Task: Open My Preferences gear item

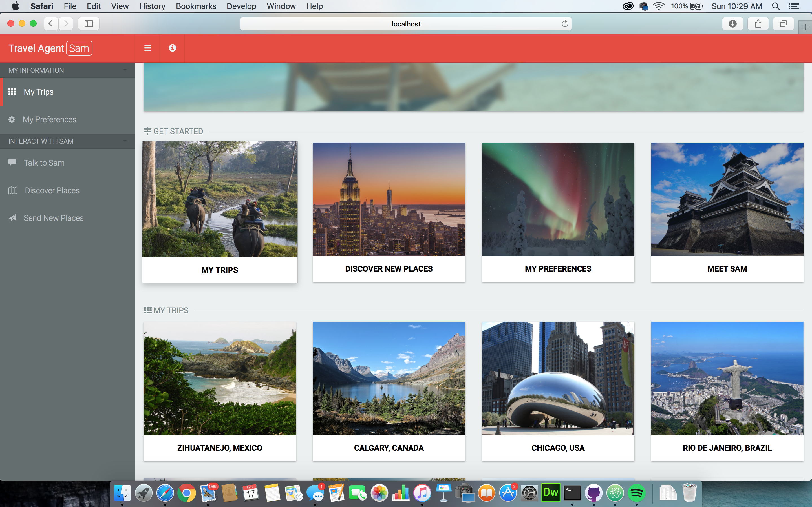Action: point(49,119)
